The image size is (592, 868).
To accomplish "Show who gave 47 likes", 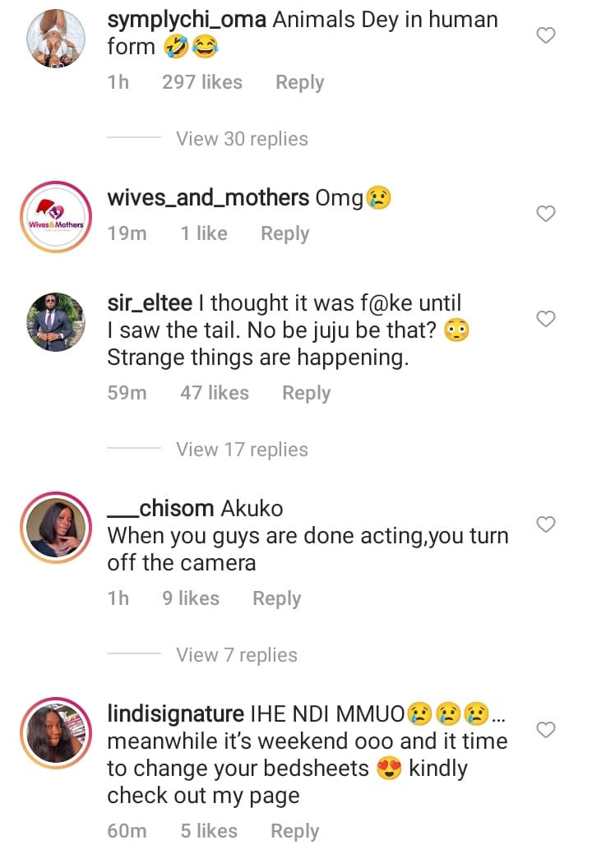I will pos(215,393).
